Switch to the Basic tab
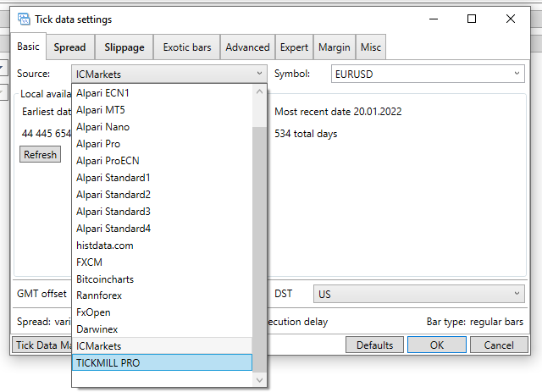The width and height of the screenshot is (542, 392). coord(28,47)
